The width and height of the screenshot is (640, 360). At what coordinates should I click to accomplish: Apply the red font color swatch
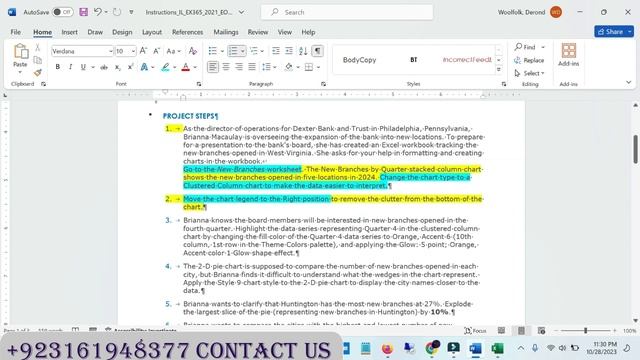(x=186, y=67)
